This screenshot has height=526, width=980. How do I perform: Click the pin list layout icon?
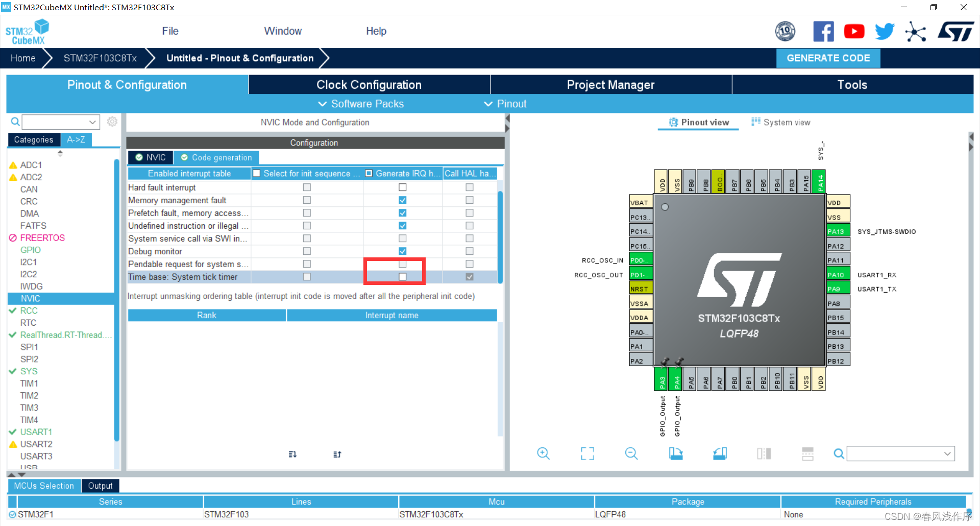[807, 453]
